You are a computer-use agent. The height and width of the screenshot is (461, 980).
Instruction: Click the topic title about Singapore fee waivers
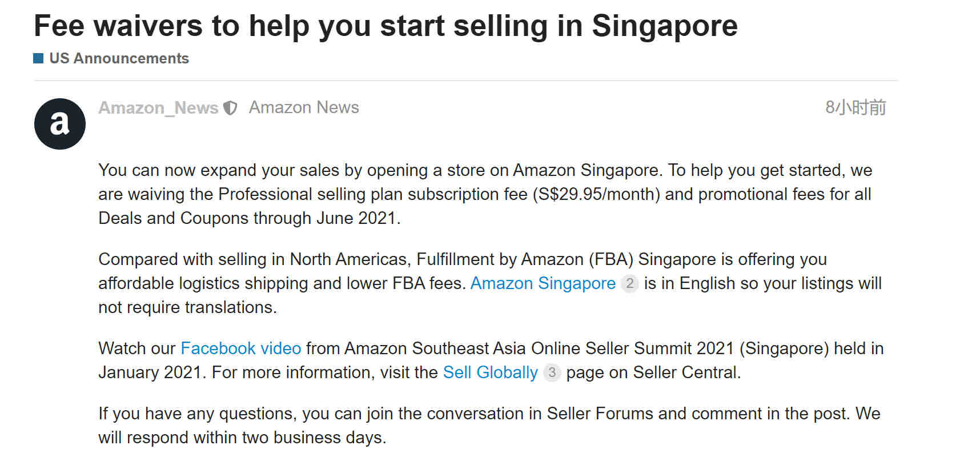(385, 26)
